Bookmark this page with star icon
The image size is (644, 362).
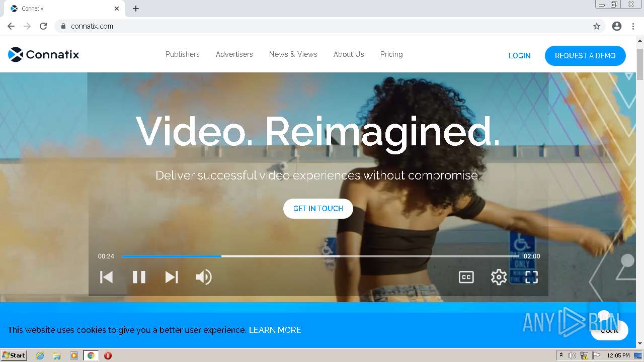click(x=597, y=26)
